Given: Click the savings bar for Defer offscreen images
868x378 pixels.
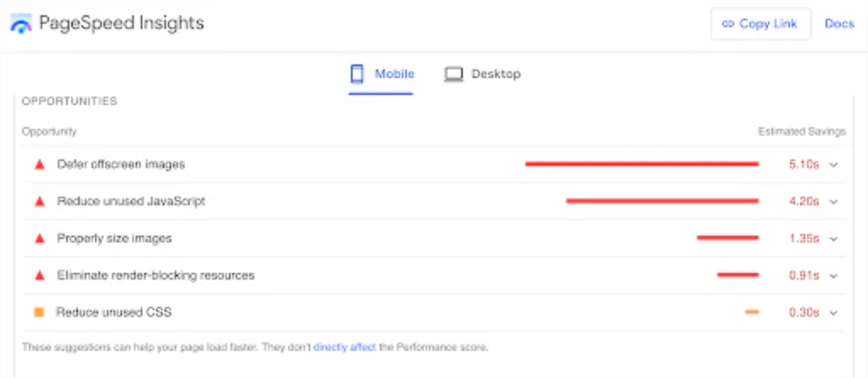Looking at the screenshot, I should click(x=642, y=164).
